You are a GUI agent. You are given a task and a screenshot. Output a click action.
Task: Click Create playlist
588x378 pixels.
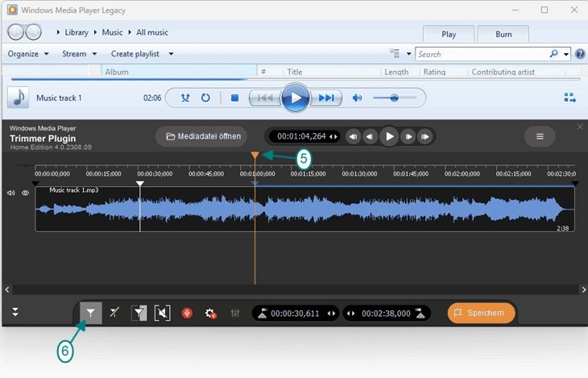point(135,54)
